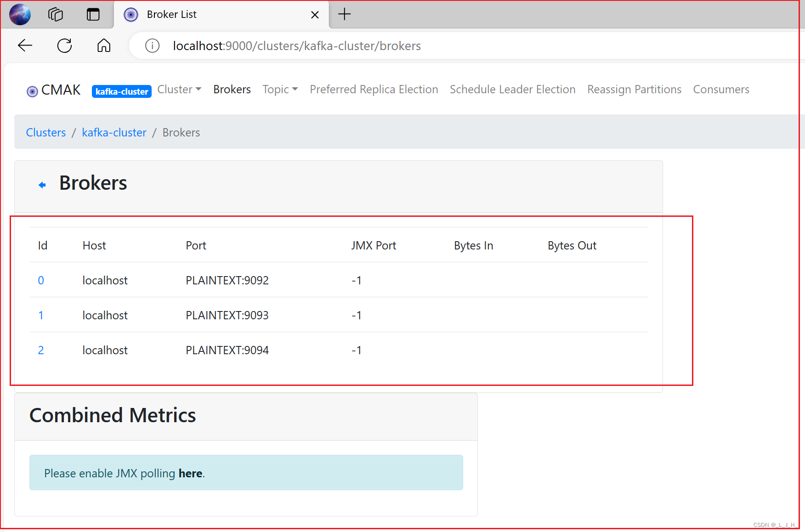
Task: Select Brokers in the navigation bar
Action: 232,89
